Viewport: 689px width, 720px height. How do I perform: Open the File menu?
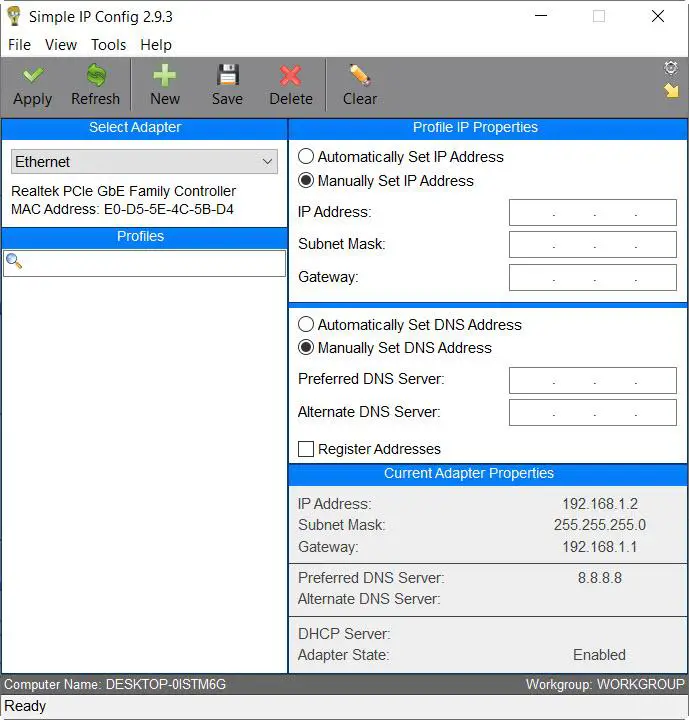coord(19,45)
